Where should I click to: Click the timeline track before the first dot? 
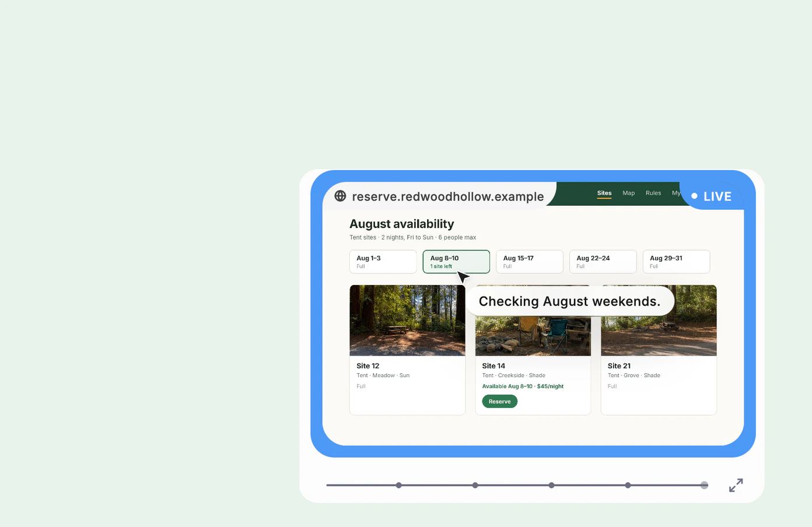pyautogui.click(x=361, y=485)
